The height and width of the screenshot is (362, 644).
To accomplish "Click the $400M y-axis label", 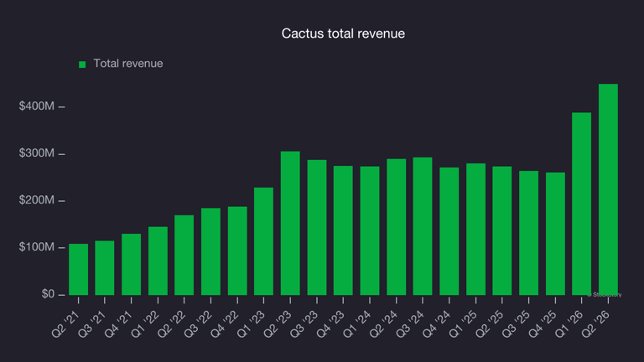I will point(37,106).
